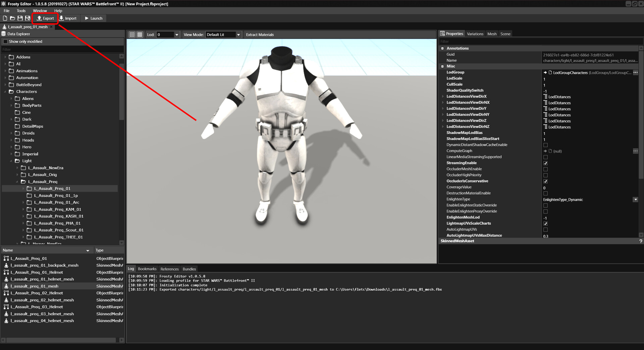
Task: Select the BattleBeyond folder icon
Action: coord(11,85)
